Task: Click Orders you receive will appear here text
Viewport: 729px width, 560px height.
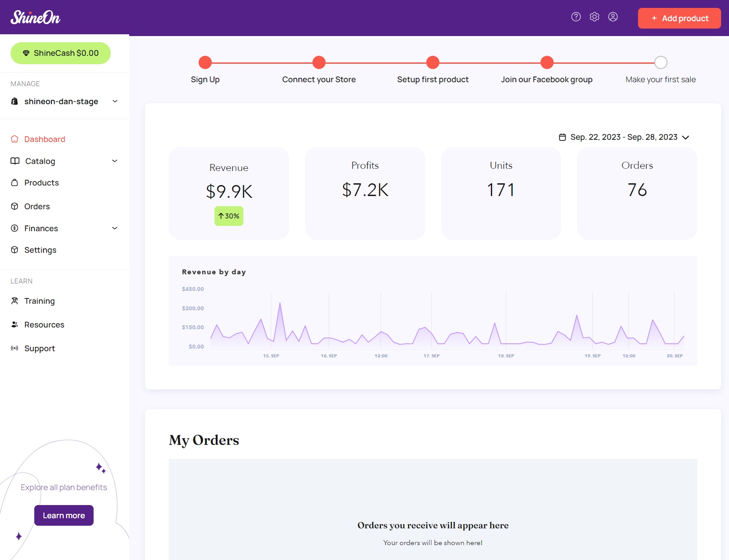Action: pos(433,525)
